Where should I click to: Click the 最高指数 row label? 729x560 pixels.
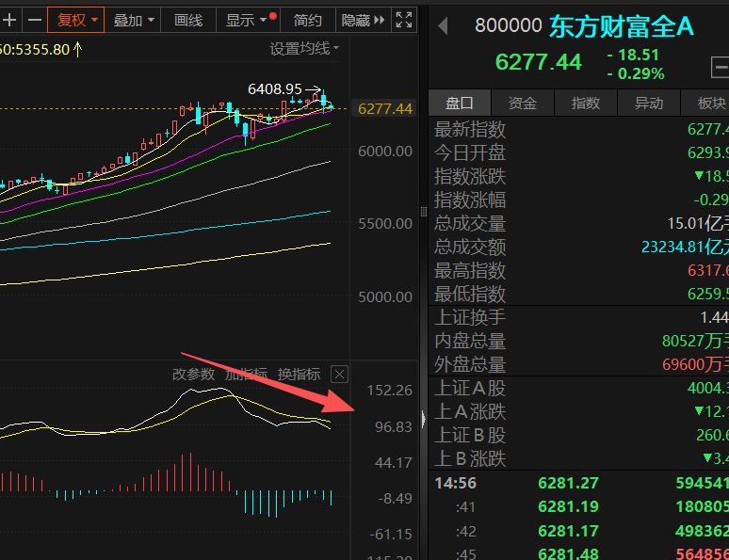[470, 270]
